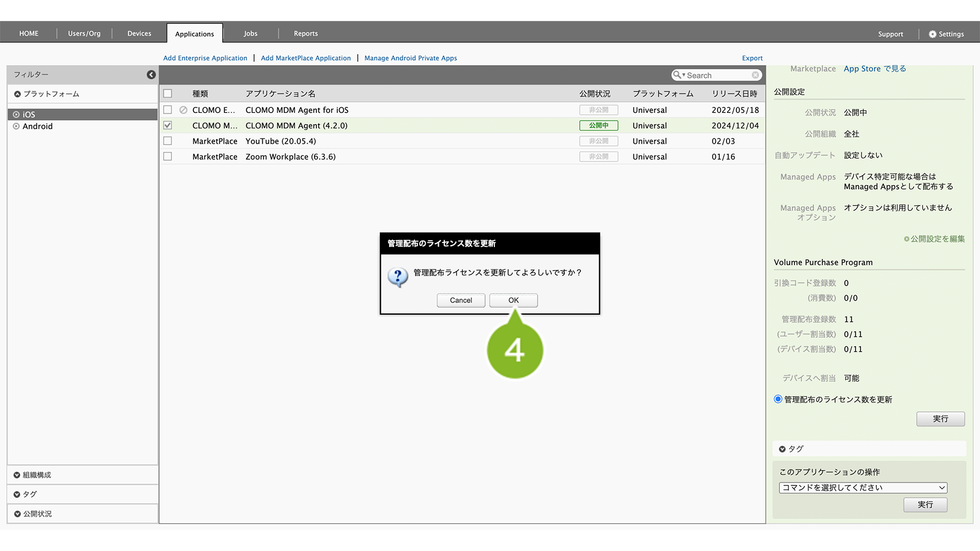Switch to the Devices tab
This screenshot has height=551, width=980.
click(x=139, y=34)
